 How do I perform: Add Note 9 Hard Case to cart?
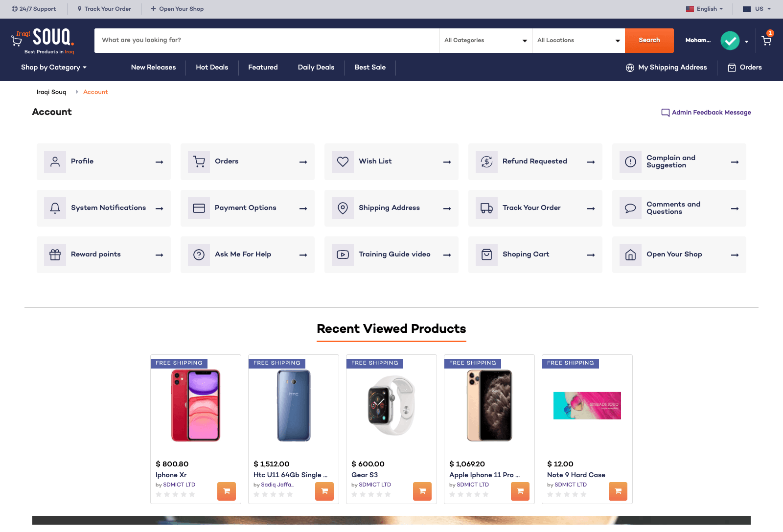(x=618, y=491)
